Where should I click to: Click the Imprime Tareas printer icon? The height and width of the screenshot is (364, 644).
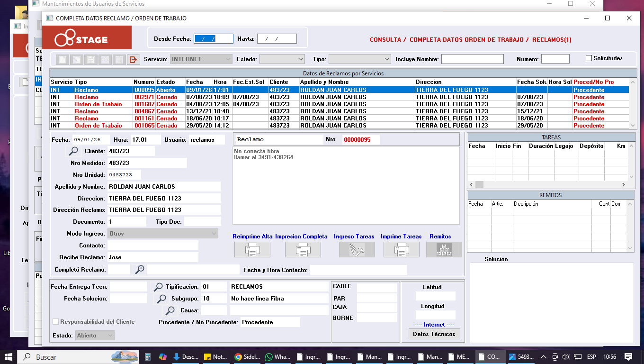[401, 249]
